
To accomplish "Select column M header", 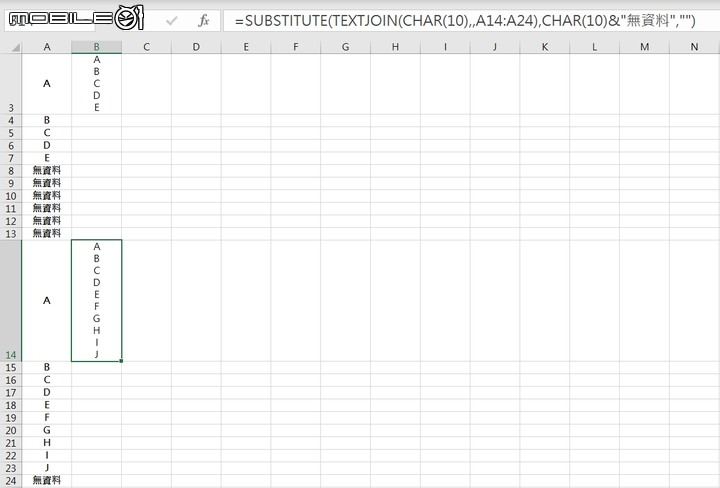I will click(644, 47).
